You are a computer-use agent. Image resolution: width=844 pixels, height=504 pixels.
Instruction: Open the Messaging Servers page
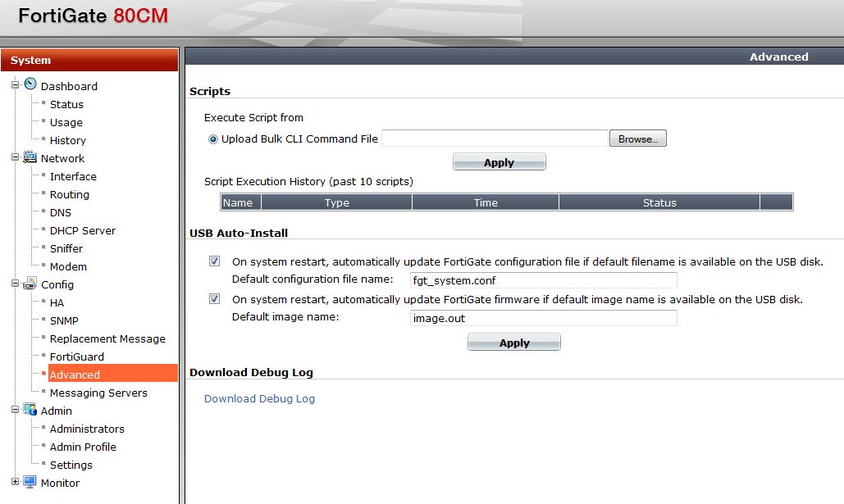(98, 393)
